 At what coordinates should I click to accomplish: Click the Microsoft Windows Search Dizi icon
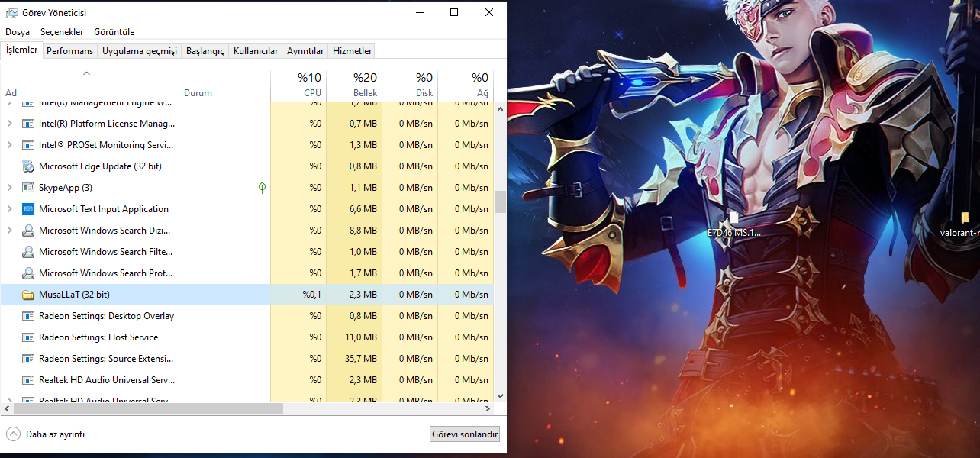click(x=28, y=231)
